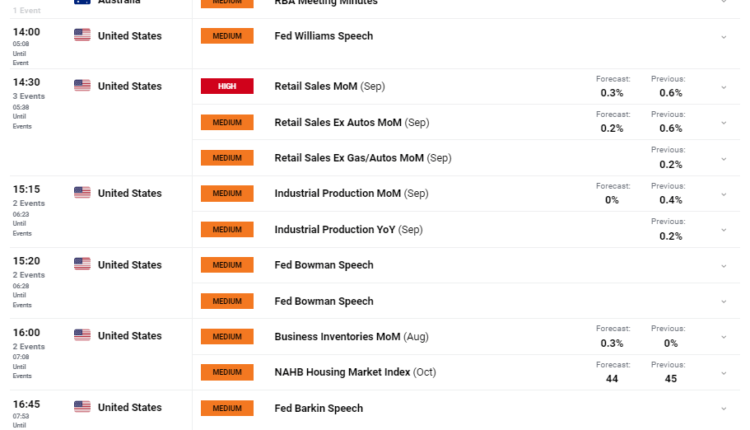750x430 pixels.
Task: Click the 15:15 time label
Action: point(26,189)
